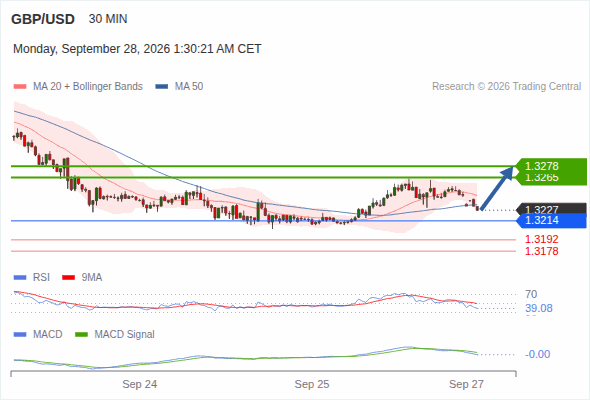Click the blue MA 50 legend swatch
This screenshot has height=400, width=590.
tap(162, 87)
